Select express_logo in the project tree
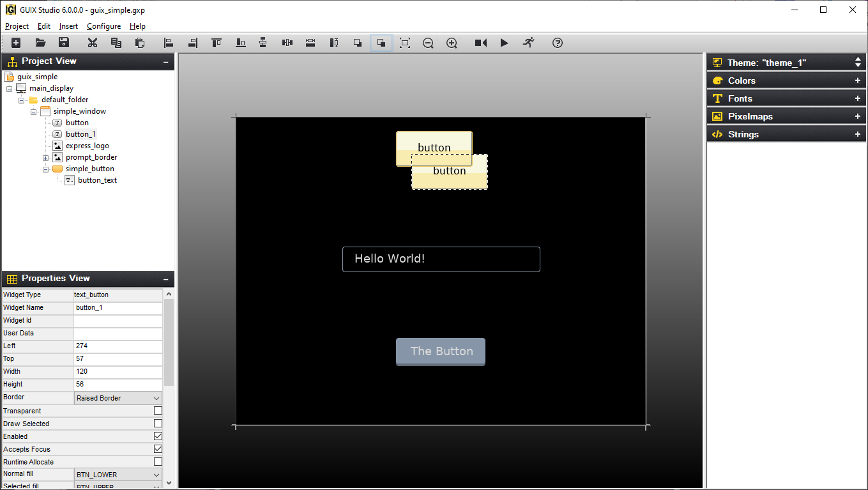868x490 pixels. [87, 146]
